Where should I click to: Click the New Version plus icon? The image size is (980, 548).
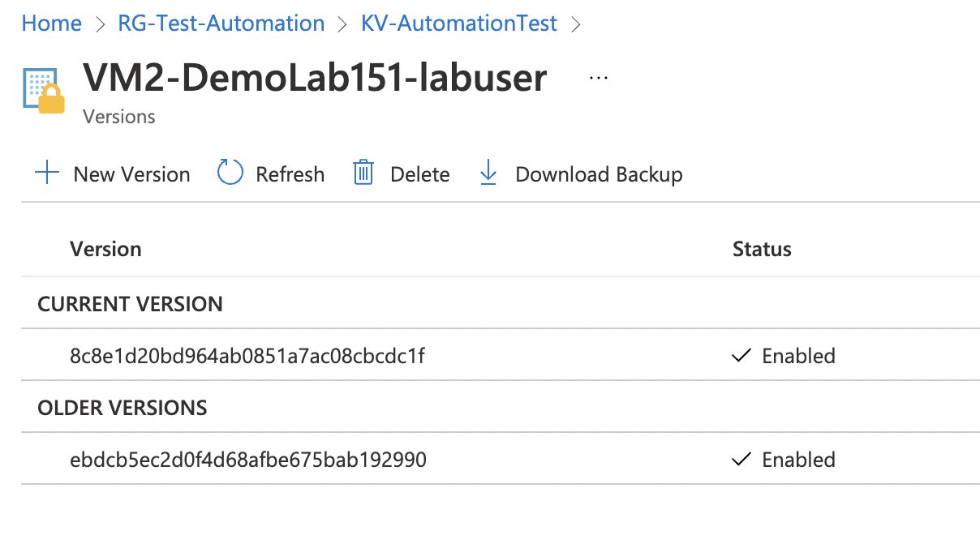(48, 173)
